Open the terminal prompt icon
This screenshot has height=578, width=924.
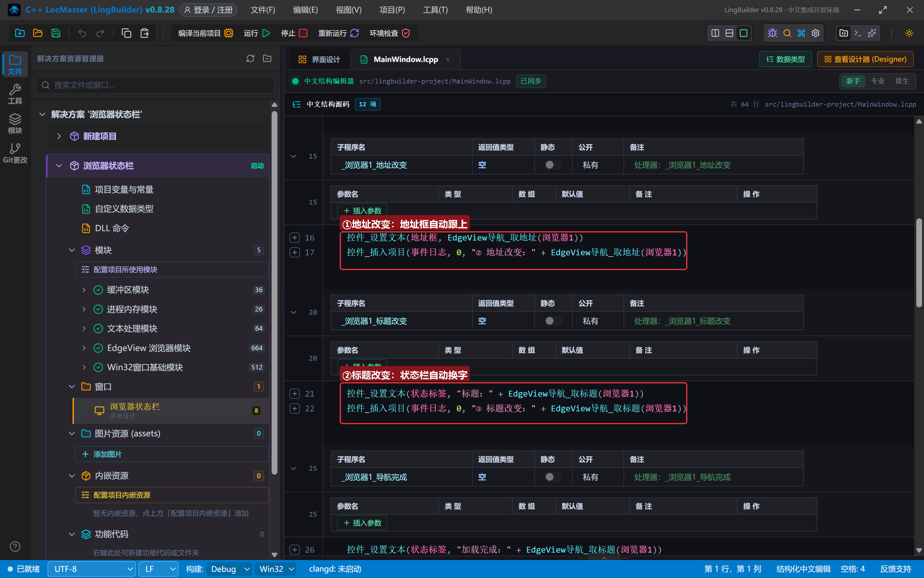858,33
